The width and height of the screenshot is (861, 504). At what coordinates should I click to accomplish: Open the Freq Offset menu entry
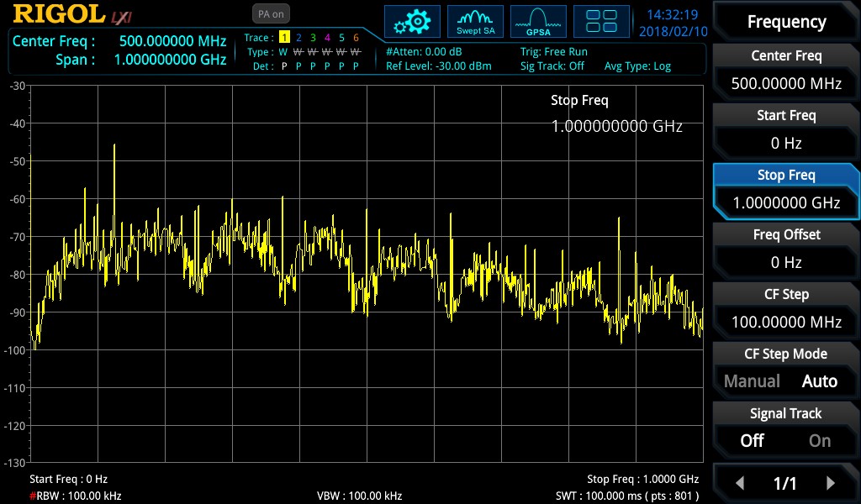[x=785, y=234]
